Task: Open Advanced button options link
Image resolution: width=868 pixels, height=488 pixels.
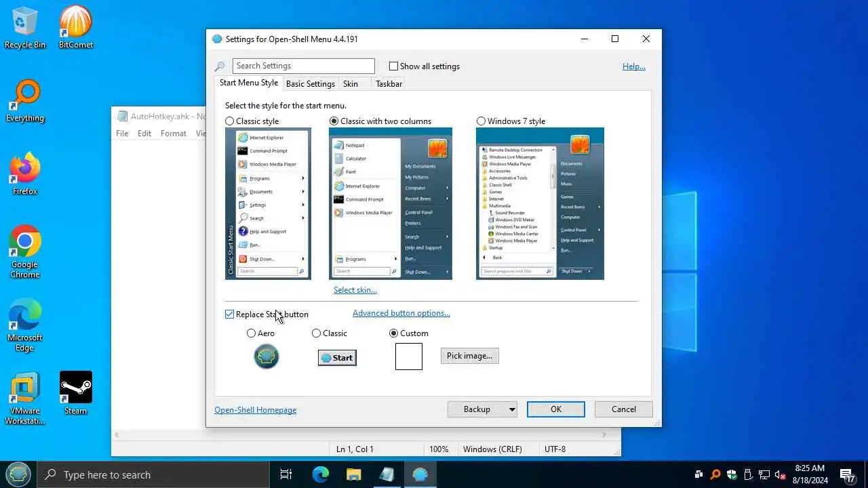Action: (x=401, y=313)
